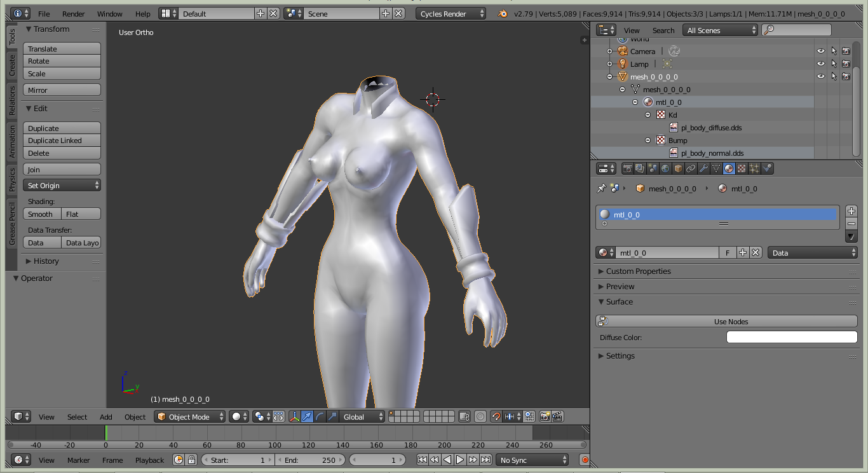Expand the Custom Properties panel
The image size is (868, 473).
click(638, 271)
